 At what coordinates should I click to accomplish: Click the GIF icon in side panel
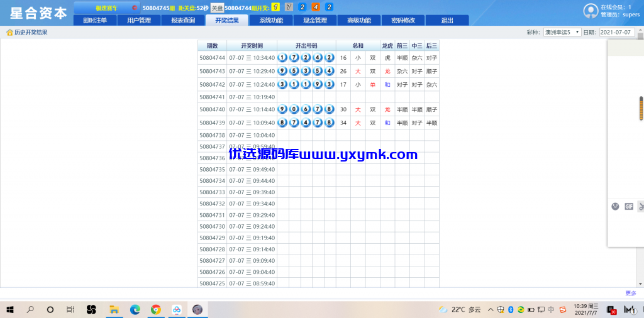click(x=629, y=206)
